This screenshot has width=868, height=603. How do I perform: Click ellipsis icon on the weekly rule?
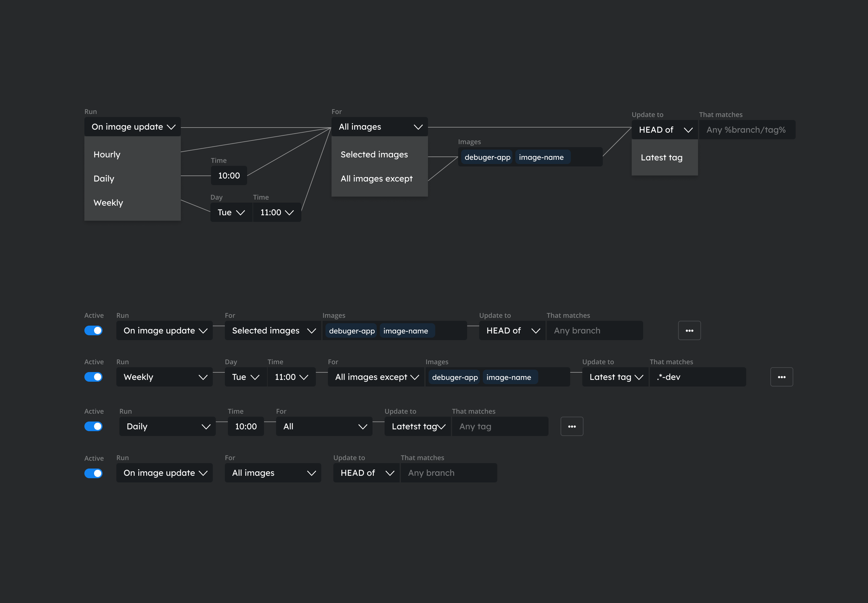point(782,377)
